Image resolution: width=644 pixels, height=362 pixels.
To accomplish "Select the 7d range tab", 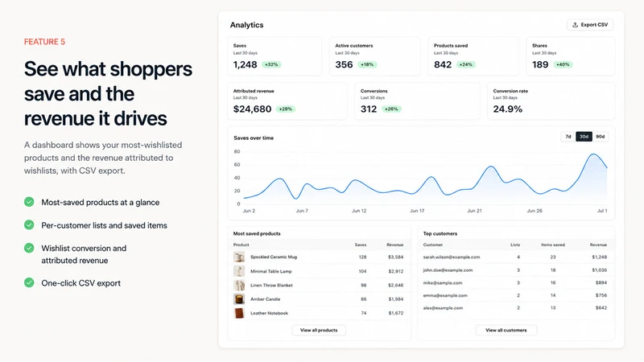I will pos(568,137).
